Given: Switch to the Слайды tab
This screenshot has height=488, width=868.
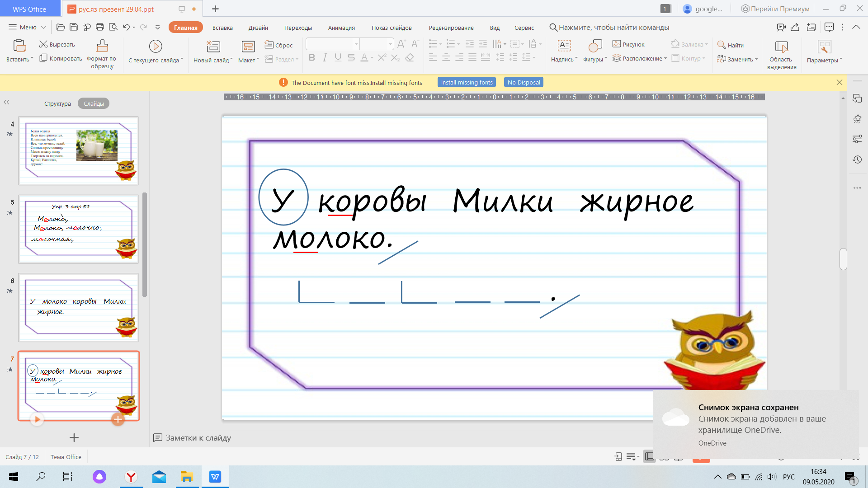Looking at the screenshot, I should pyautogui.click(x=94, y=103).
